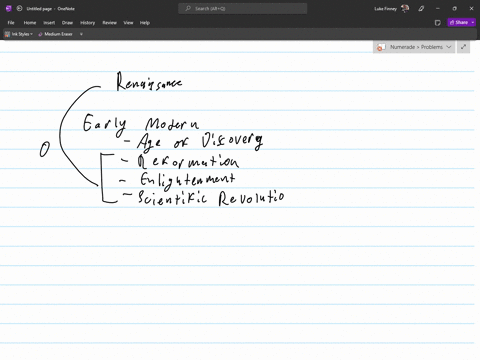Click the Luke Finney account name
This screenshot has width=480, height=360.
click(x=385, y=9)
